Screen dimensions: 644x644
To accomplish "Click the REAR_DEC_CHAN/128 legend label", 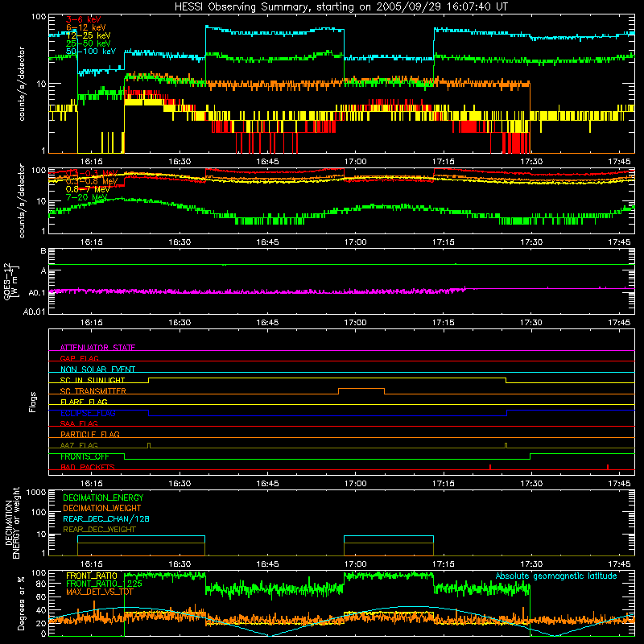I will coord(106,518).
